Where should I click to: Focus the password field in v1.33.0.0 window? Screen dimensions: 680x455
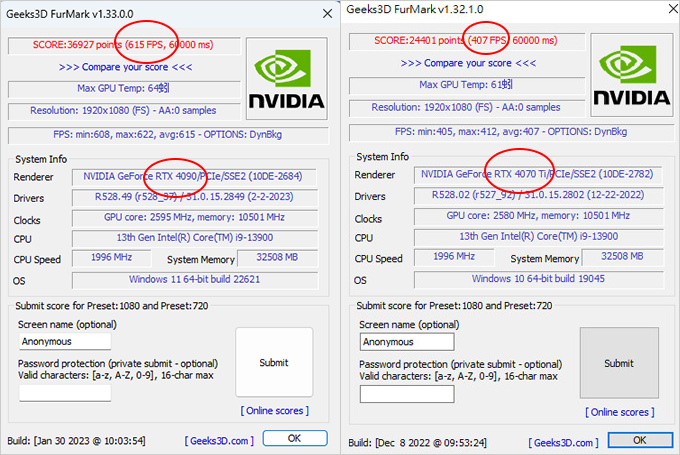(65, 393)
